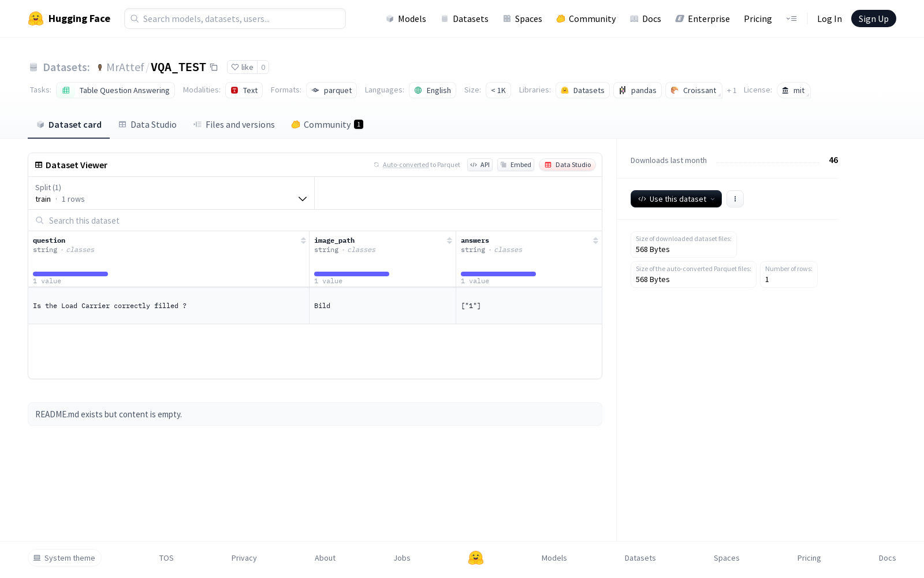The image size is (924, 578).
Task: Click the API button in Dataset Viewer
Action: click(x=480, y=165)
